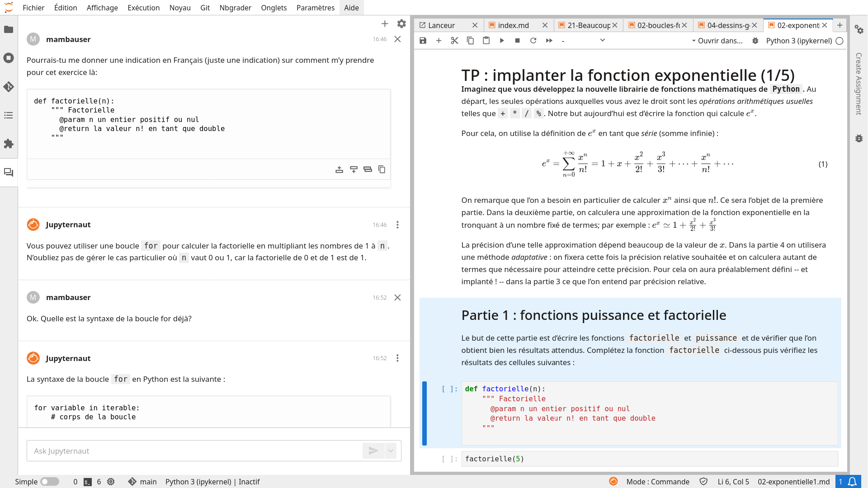Viewport: 868px width, 488px height.
Task: Save the notebook with the toolbar icon
Action: [423, 41]
